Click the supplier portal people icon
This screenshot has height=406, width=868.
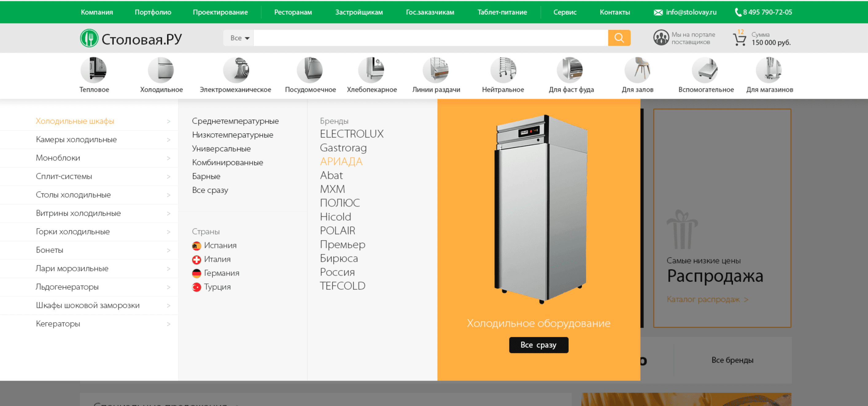click(661, 38)
